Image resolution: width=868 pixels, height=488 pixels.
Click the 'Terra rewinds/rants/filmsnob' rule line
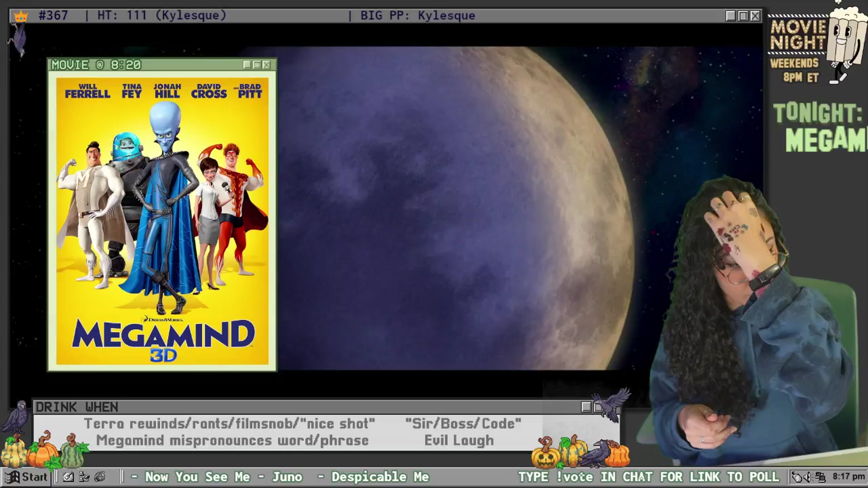coord(229,423)
